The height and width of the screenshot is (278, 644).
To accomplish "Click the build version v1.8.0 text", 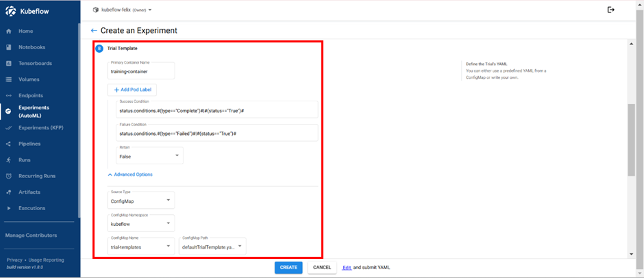I will (x=25, y=267).
